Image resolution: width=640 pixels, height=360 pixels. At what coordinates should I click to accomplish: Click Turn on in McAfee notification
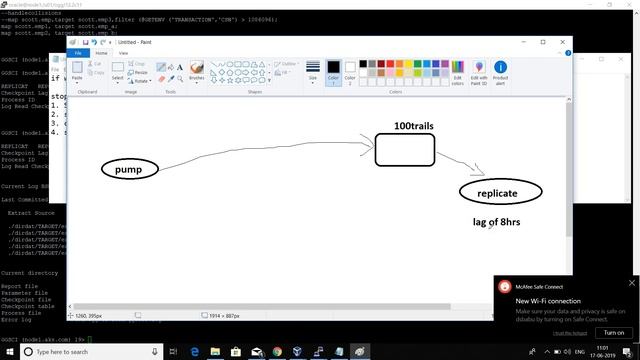(614, 333)
